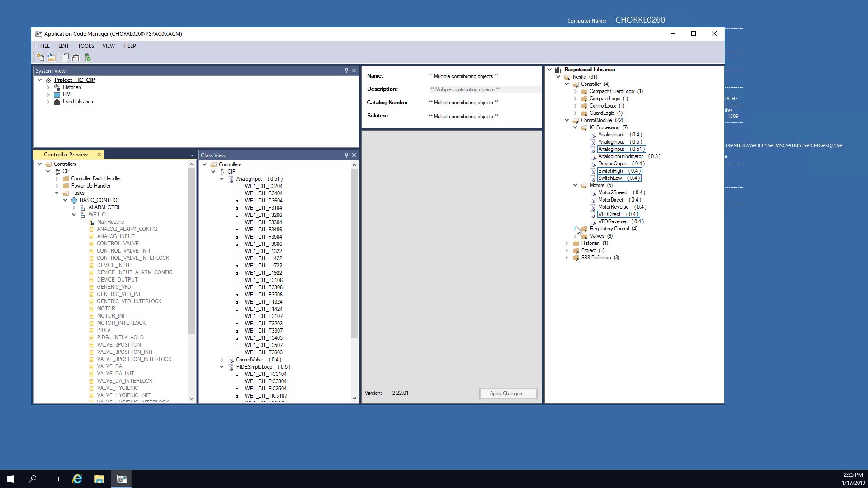Click the AnalogInput (0.51) class icon in Class View
The height and width of the screenshot is (488, 868).
(x=231, y=179)
